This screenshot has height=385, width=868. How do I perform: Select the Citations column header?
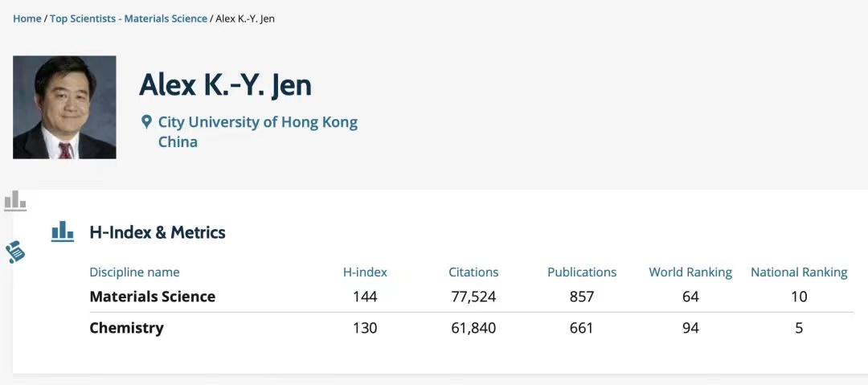coord(473,272)
